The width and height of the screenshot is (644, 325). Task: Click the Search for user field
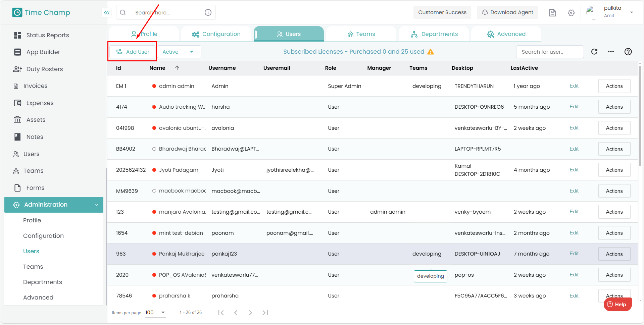tap(549, 52)
